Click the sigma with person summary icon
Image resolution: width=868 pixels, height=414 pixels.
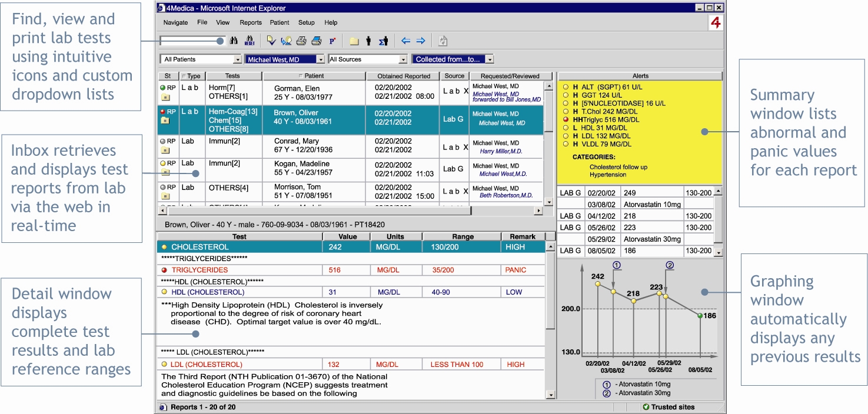[x=383, y=41]
